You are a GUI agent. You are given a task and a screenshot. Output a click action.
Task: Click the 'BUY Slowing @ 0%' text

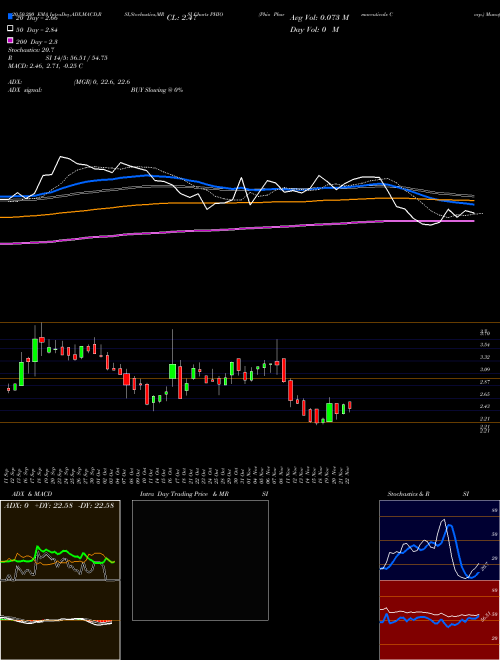coord(157,90)
